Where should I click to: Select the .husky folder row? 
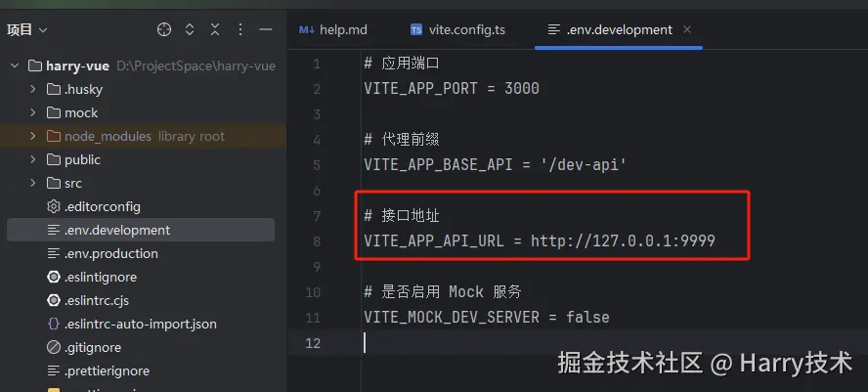(143, 89)
